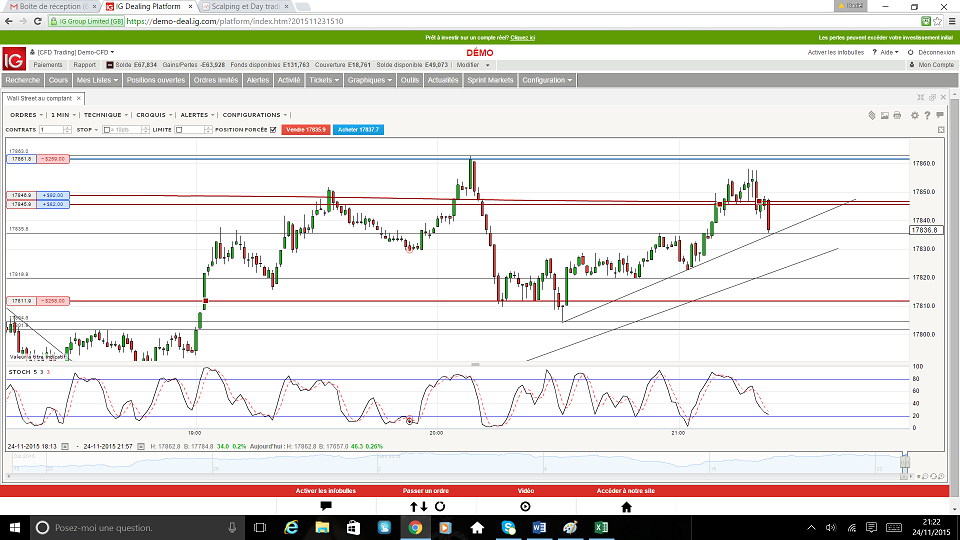Image resolution: width=960 pixels, height=540 pixels.
Task: Open start date calendar icon
Action: [65, 446]
